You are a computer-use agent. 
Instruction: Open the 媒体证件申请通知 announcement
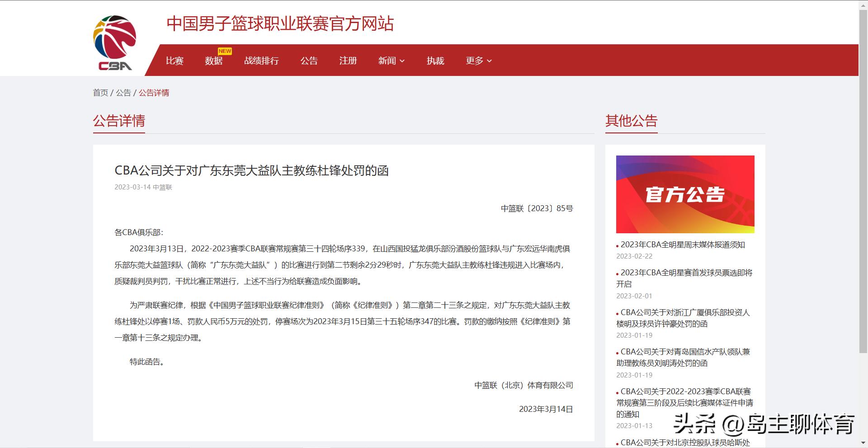[x=684, y=402]
